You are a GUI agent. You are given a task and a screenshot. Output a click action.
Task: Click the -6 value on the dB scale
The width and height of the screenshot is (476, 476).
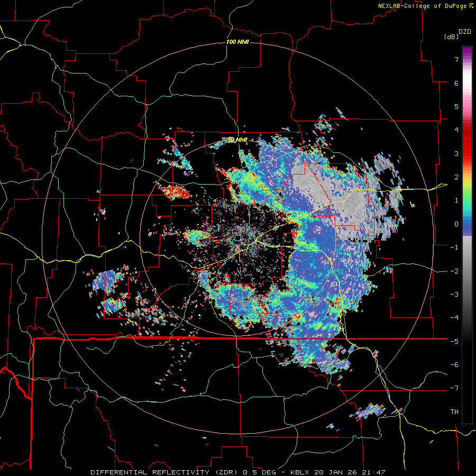click(454, 364)
